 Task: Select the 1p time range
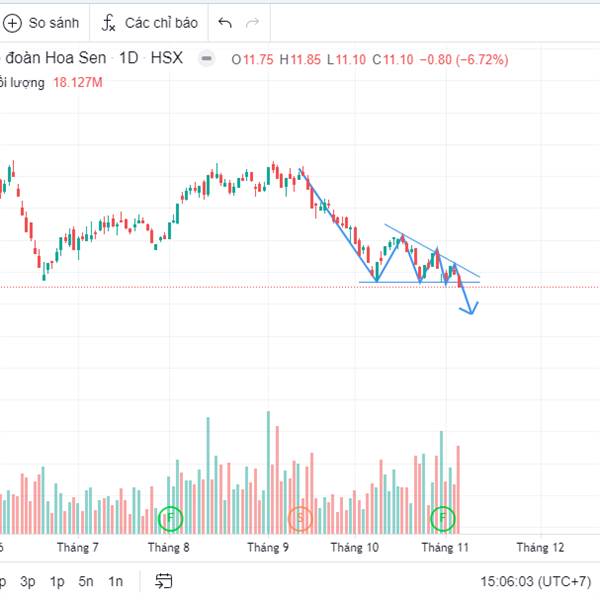[x=57, y=581]
